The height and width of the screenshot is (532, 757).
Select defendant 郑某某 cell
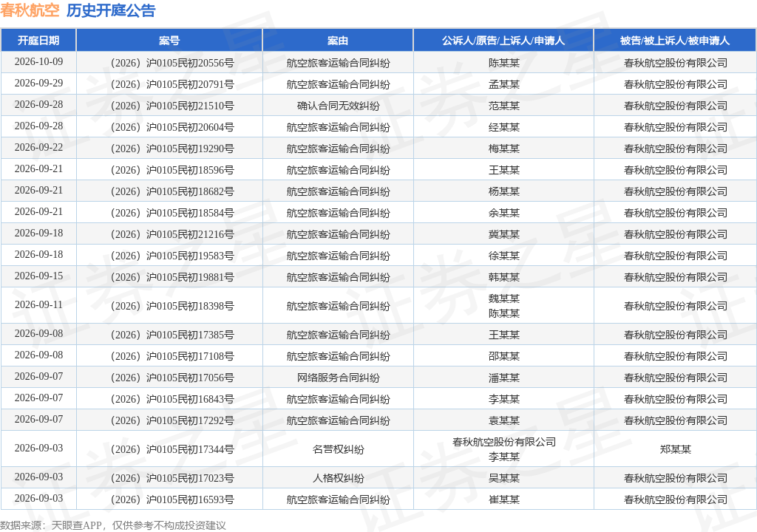point(676,449)
